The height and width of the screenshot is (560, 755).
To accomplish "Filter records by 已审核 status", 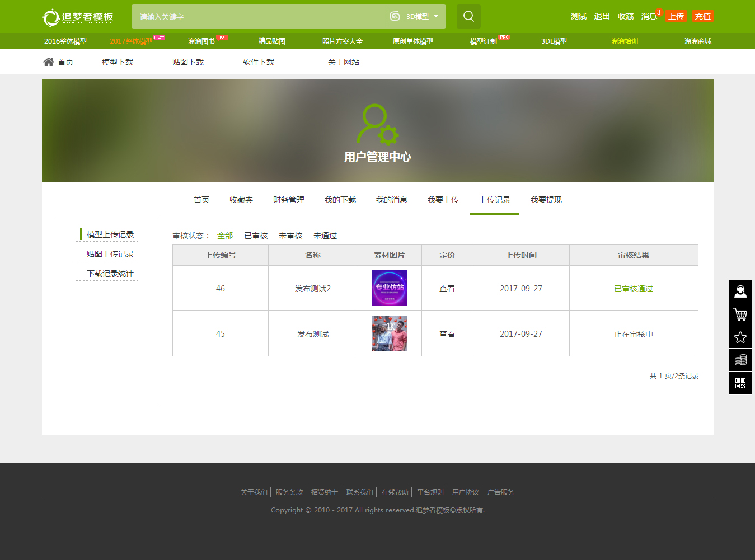I will [256, 236].
